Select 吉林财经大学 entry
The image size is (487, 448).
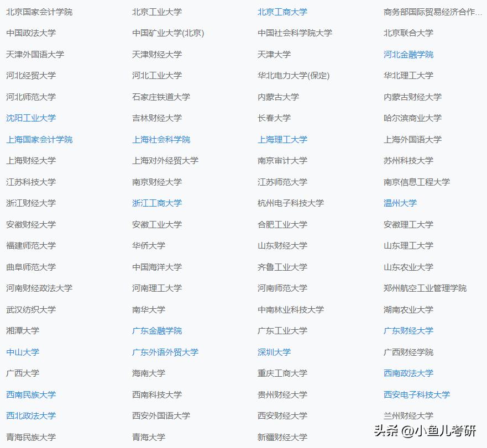click(x=157, y=118)
